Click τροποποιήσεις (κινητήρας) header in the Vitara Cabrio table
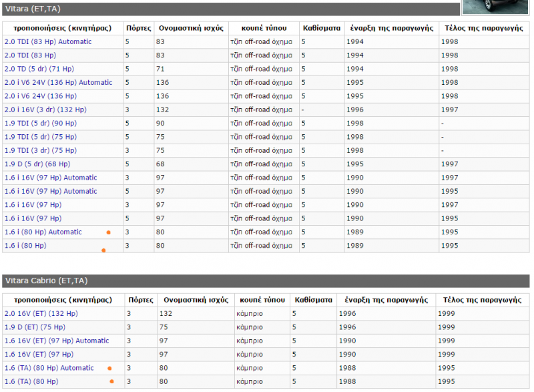 63,300
